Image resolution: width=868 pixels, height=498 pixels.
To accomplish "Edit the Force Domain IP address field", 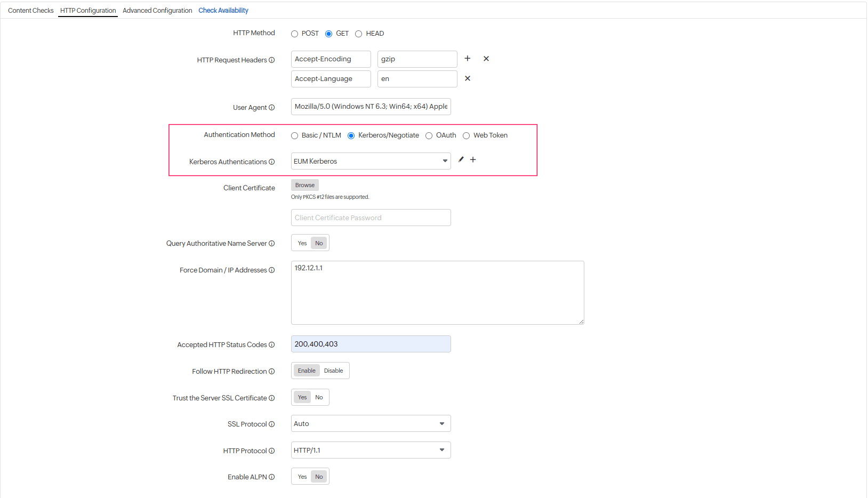I will pos(437,292).
